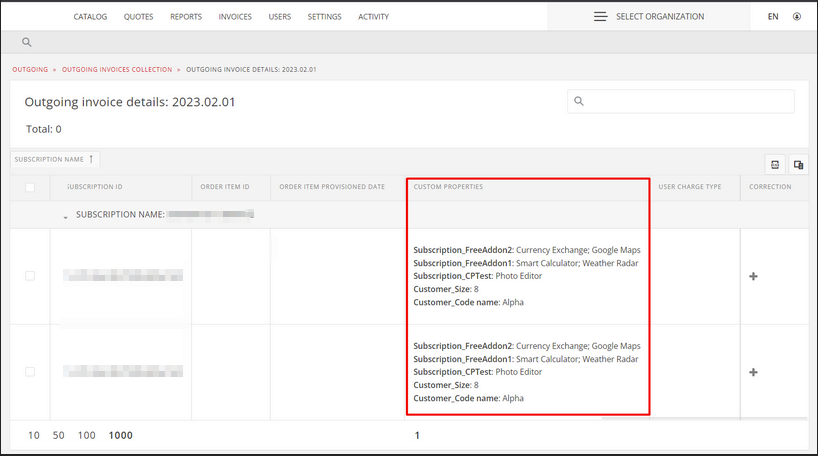Click the magnifier icon in the gray toolbar

27,42
